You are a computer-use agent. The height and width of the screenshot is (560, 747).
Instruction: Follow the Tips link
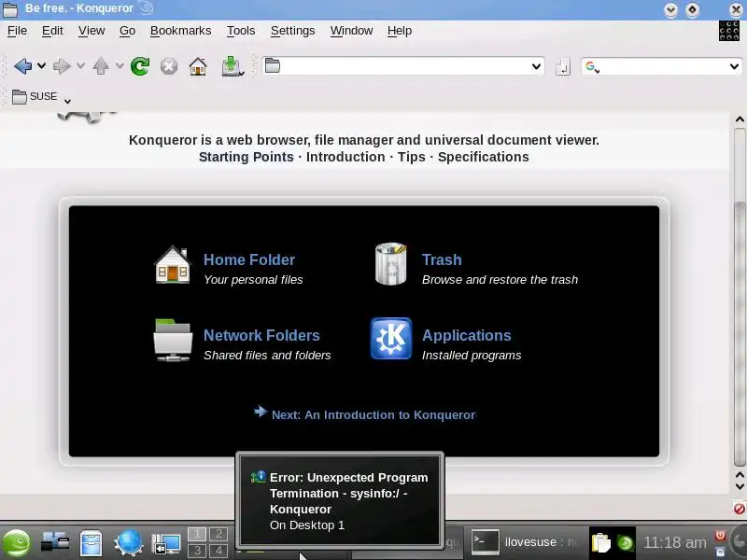[x=411, y=157]
